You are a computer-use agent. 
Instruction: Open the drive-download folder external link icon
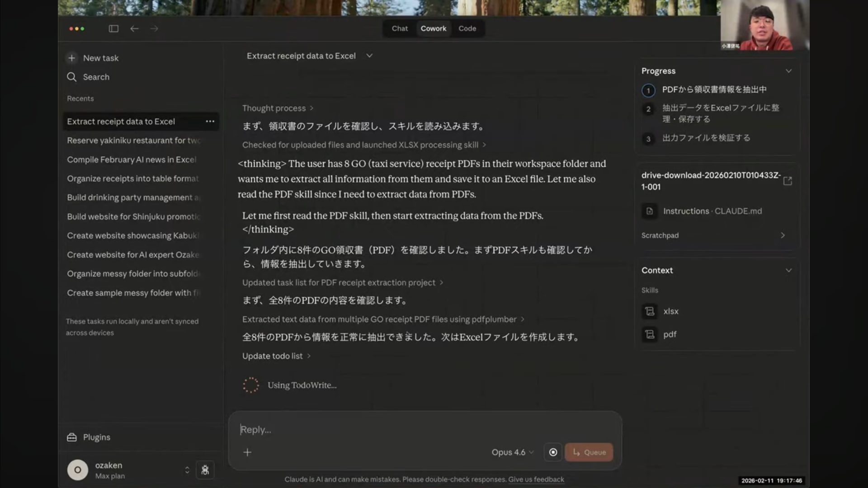pyautogui.click(x=788, y=181)
